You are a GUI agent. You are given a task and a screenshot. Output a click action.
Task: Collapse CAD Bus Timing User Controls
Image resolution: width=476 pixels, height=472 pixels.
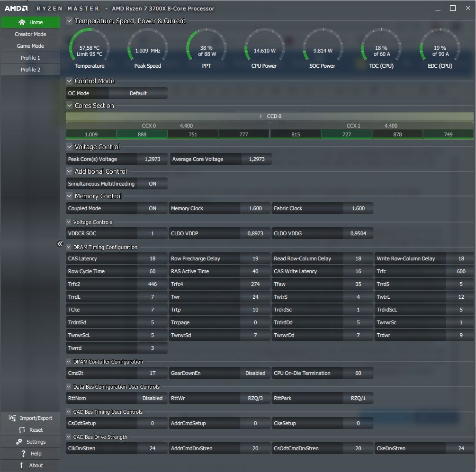(69, 411)
